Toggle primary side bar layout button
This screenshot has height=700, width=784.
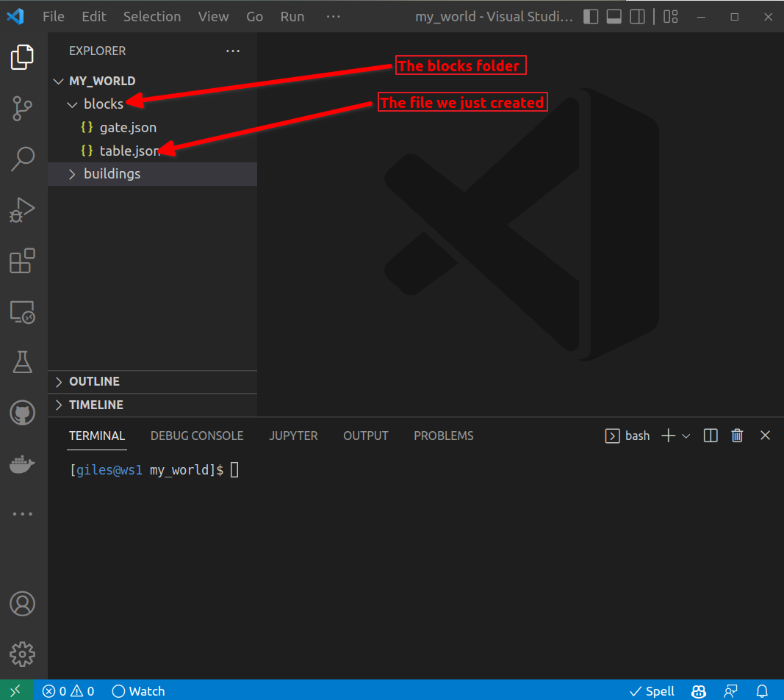(x=591, y=16)
